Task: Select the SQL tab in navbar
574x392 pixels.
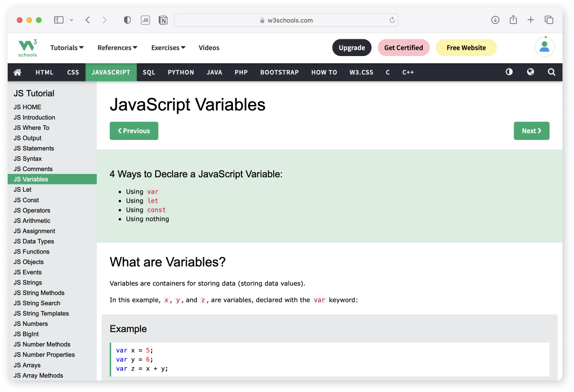Action: tap(149, 72)
